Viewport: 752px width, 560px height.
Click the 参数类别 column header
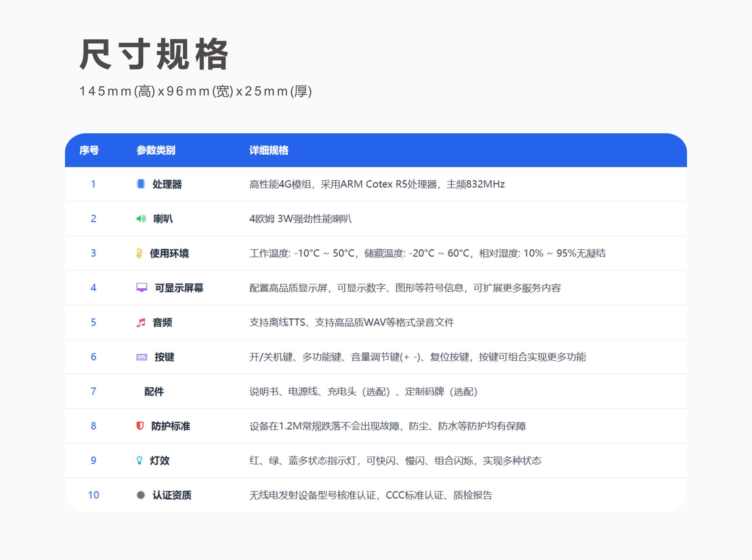click(x=156, y=150)
